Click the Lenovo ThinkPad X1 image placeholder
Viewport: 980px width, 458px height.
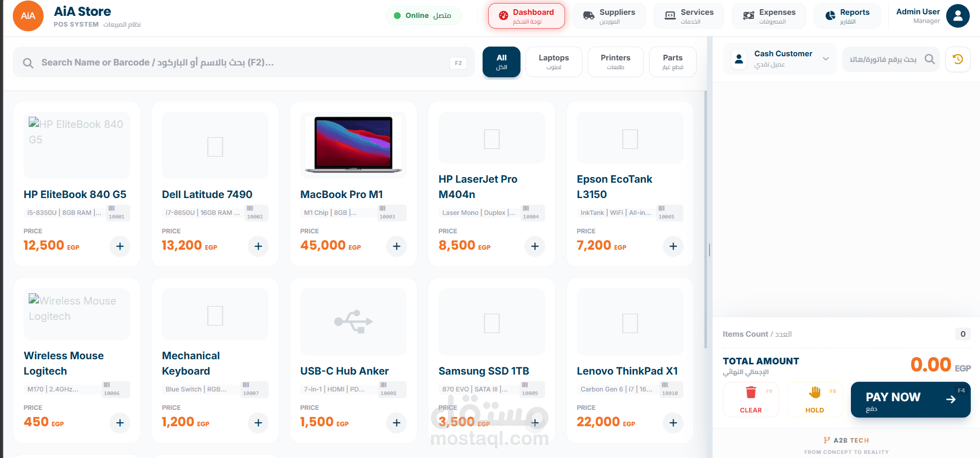point(630,321)
